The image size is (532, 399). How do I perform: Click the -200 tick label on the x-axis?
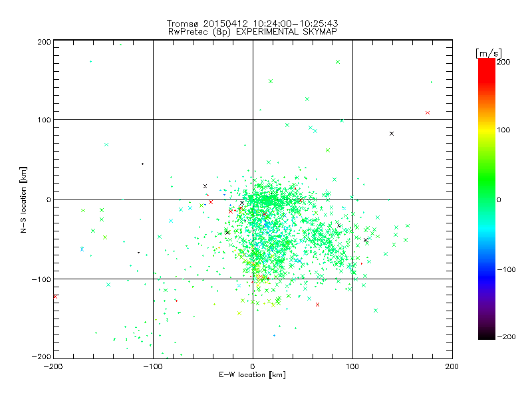[x=53, y=366]
